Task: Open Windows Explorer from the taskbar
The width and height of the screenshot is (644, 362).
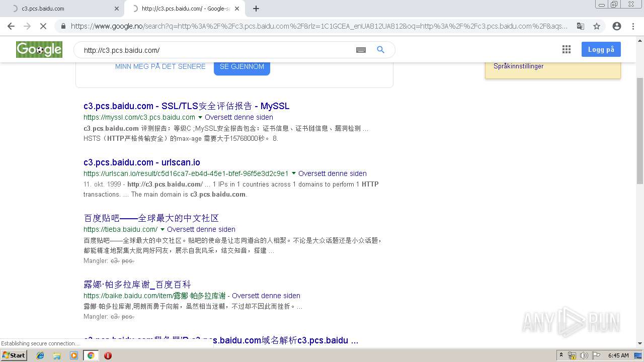Action: tap(57, 355)
